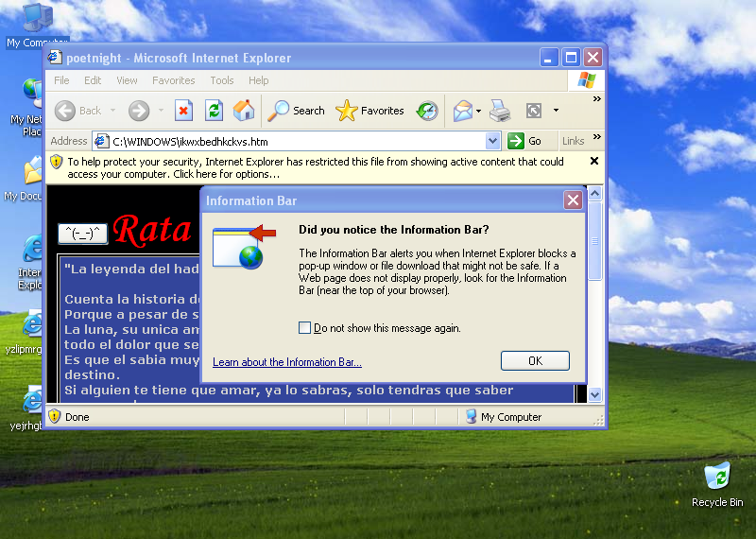The height and width of the screenshot is (539, 756).
Task: Click the red Rata heading text
Action: (x=152, y=230)
